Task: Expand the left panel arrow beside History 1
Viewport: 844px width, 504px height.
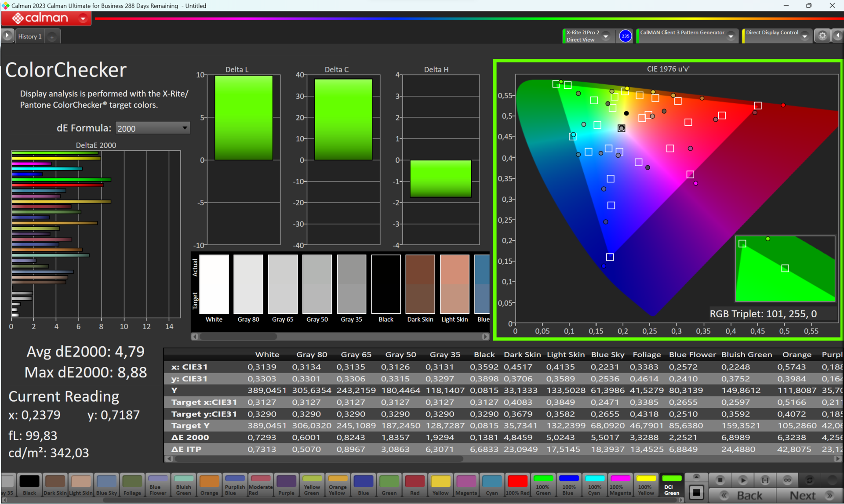Action: click(x=7, y=36)
